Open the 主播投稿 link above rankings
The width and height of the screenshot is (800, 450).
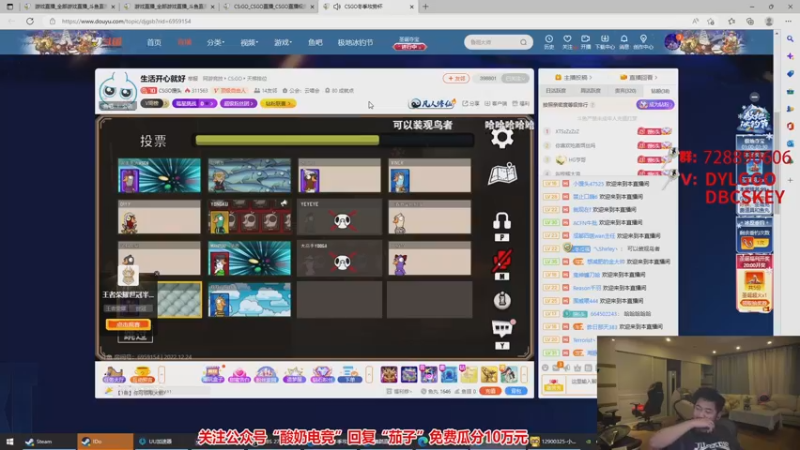573,78
